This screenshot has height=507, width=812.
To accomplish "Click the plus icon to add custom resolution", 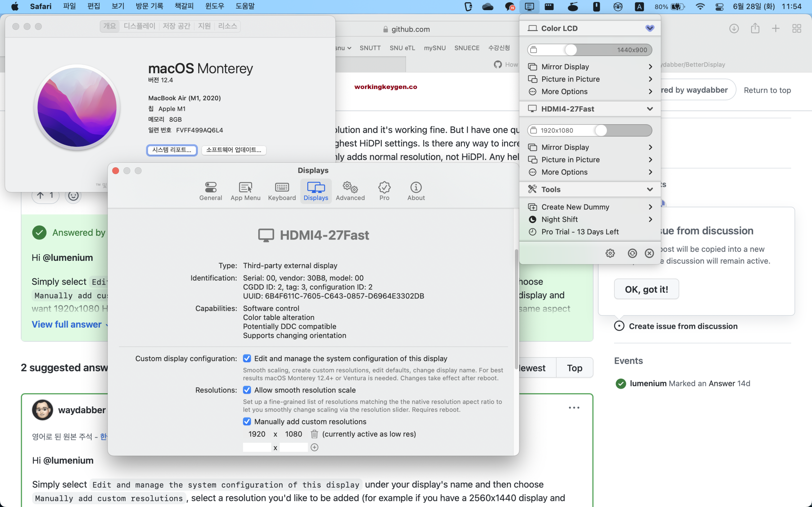I will pyautogui.click(x=314, y=447).
